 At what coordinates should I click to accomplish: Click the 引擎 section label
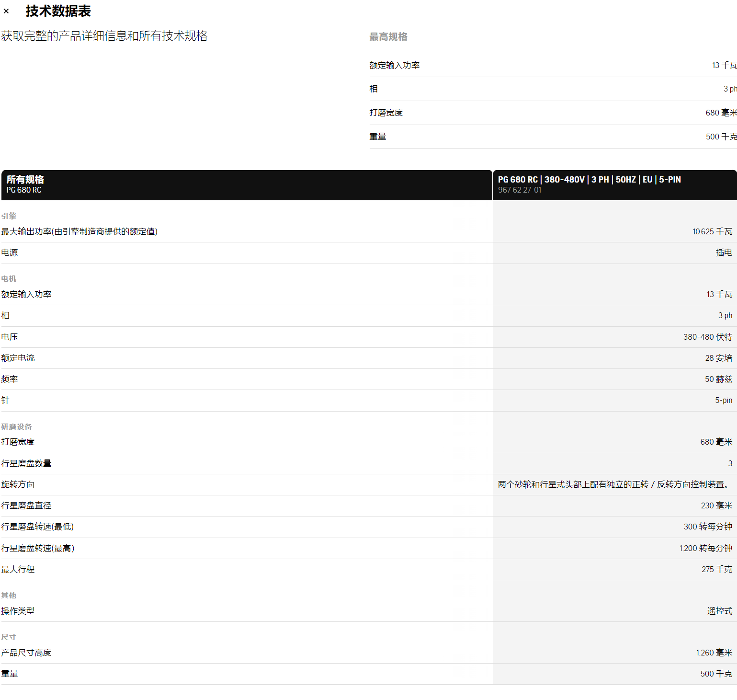tap(9, 216)
